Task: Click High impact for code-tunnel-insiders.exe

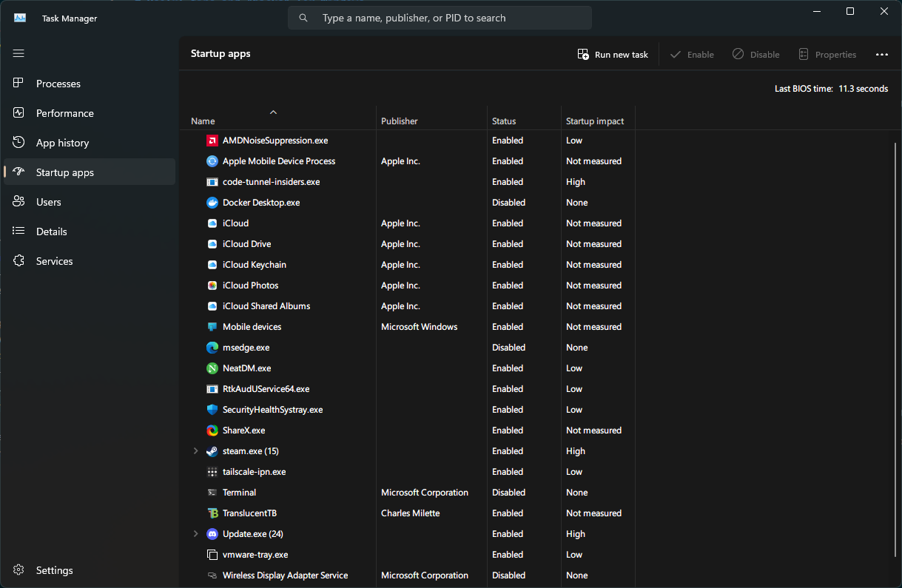Action: click(576, 182)
